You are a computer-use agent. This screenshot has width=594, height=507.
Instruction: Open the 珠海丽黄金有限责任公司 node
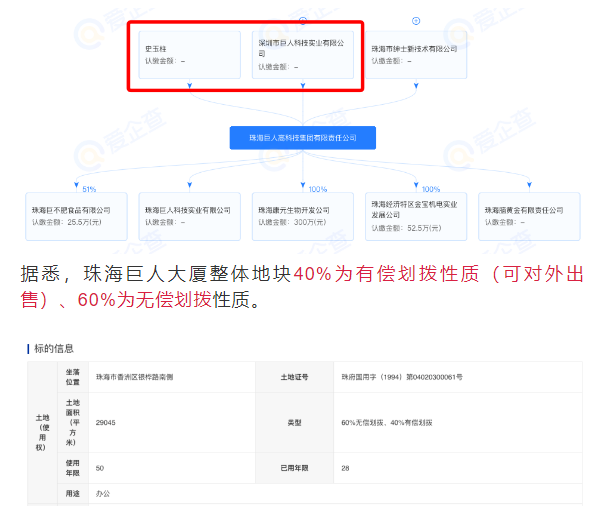click(x=529, y=216)
